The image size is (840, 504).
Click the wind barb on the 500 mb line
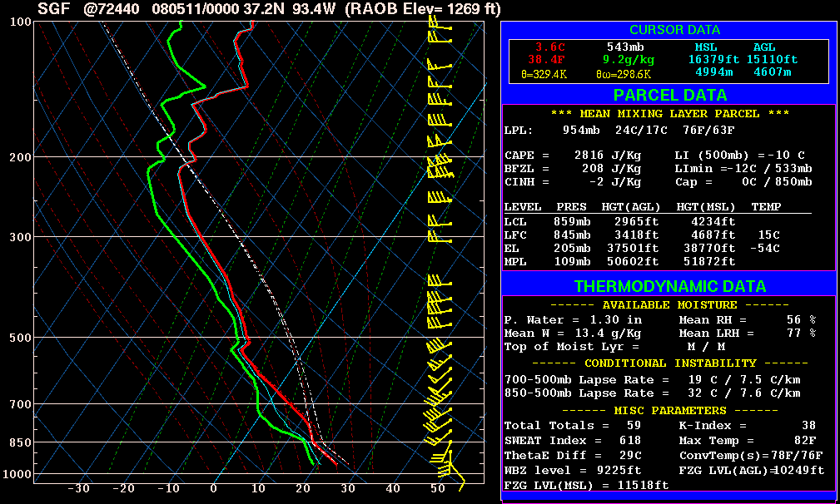tap(439, 338)
